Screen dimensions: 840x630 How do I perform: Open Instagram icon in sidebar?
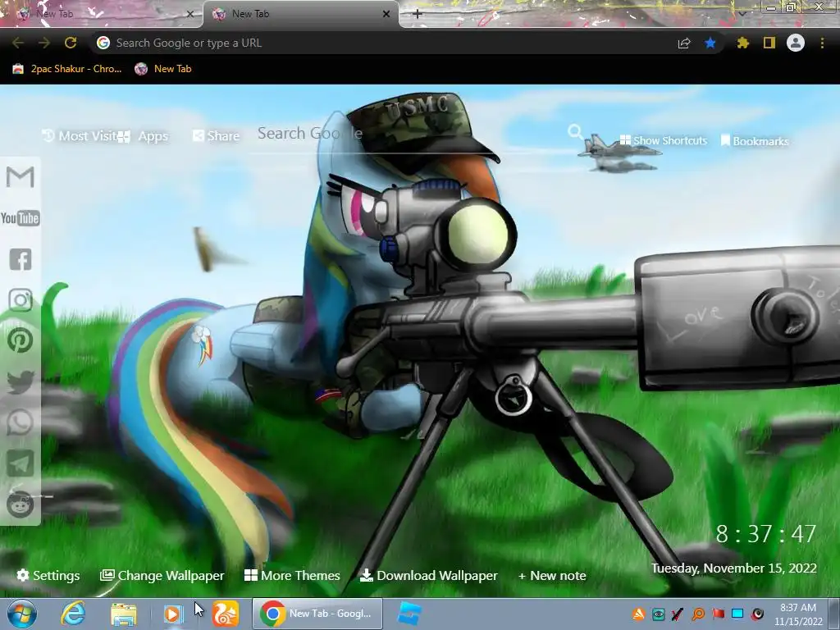point(21,300)
